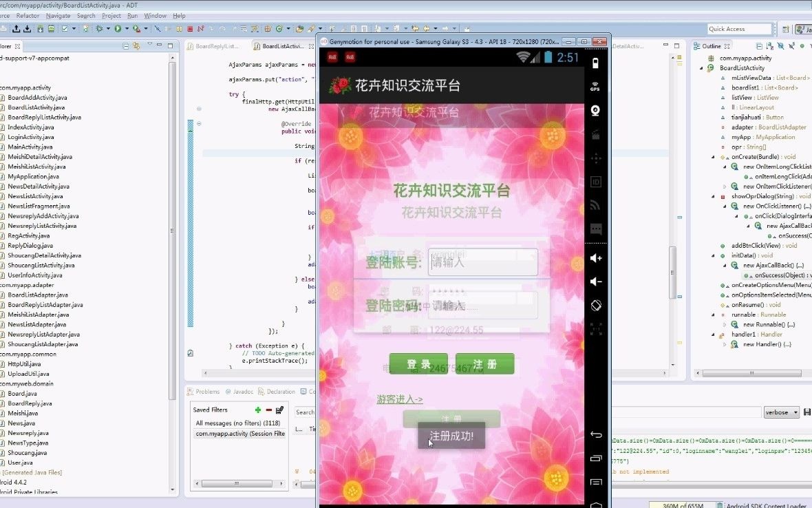The width and height of the screenshot is (812, 508).
Task: Increase volume using the Genymotion volume-up icon
Action: point(595,258)
